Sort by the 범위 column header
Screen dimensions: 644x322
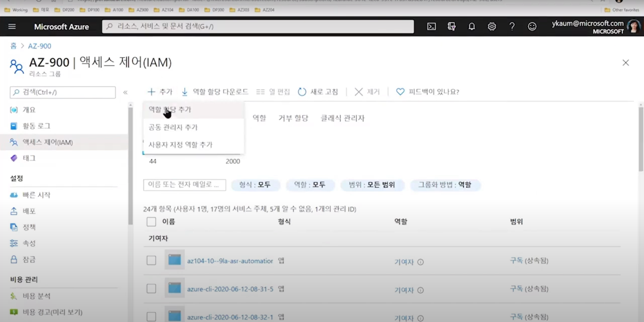516,222
